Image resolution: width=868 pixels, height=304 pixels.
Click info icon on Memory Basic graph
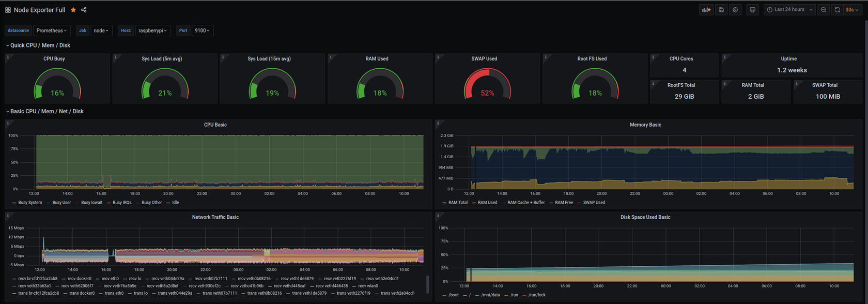click(x=438, y=123)
